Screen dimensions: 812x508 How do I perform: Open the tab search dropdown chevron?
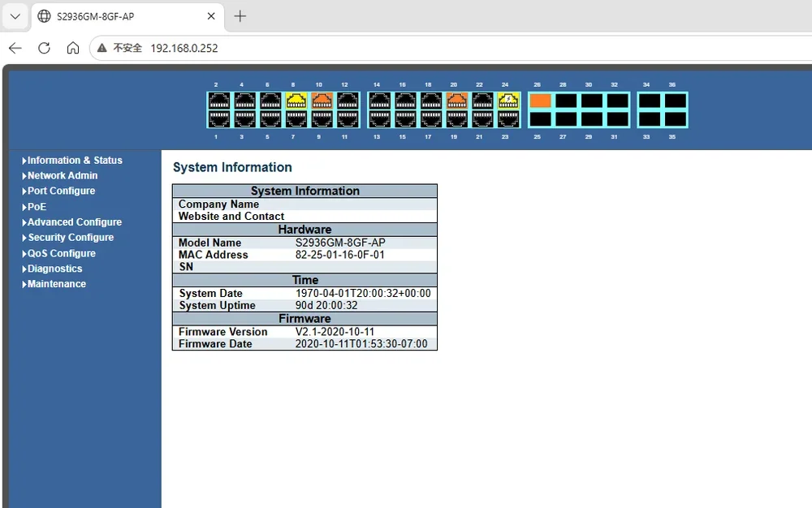pos(15,16)
